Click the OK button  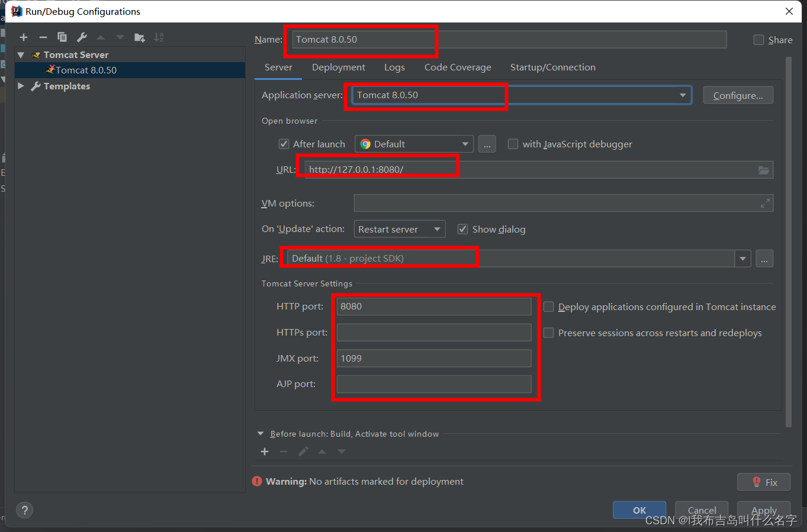coord(639,510)
